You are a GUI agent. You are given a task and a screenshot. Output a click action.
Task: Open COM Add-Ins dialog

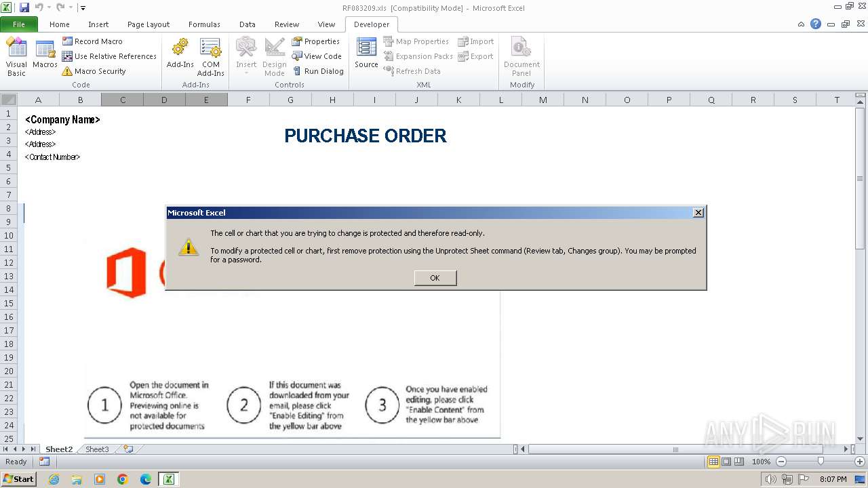tap(211, 57)
